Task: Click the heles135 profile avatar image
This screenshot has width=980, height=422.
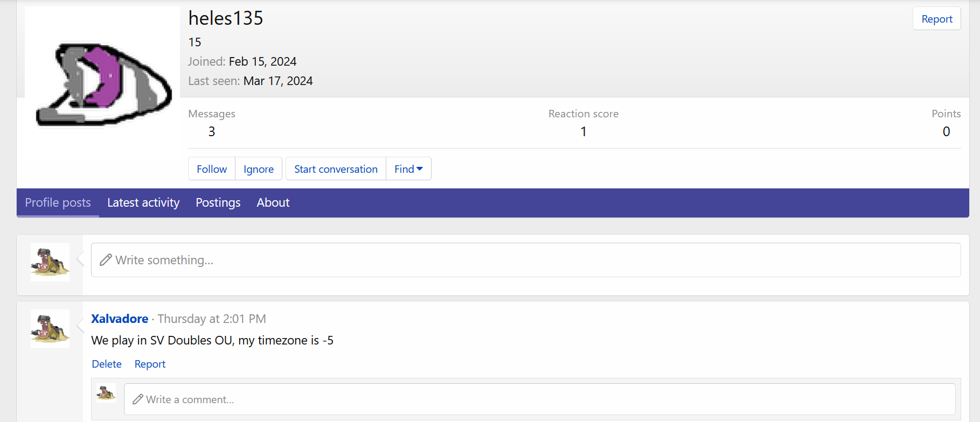Action: (x=102, y=84)
